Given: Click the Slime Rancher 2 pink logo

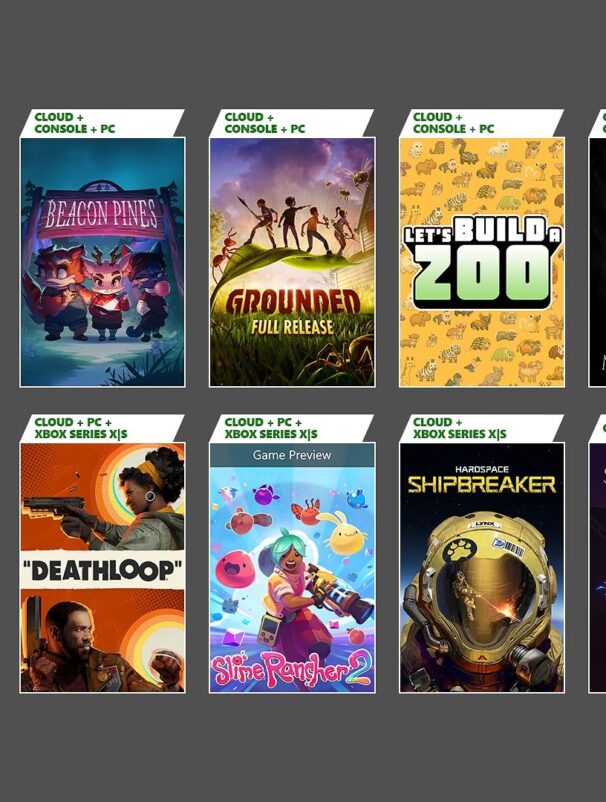Looking at the screenshot, I should pyautogui.click(x=291, y=669).
